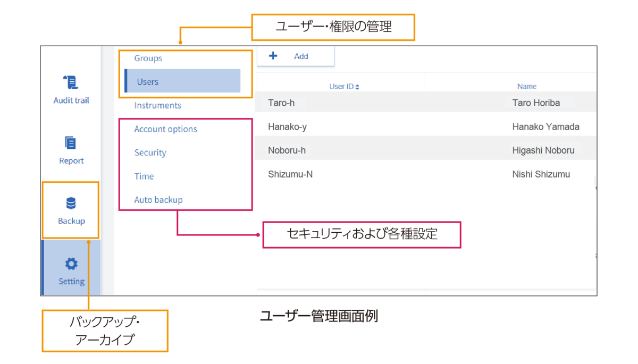Click the name Nishi Shizumu
The image size is (638, 364).
click(x=541, y=174)
